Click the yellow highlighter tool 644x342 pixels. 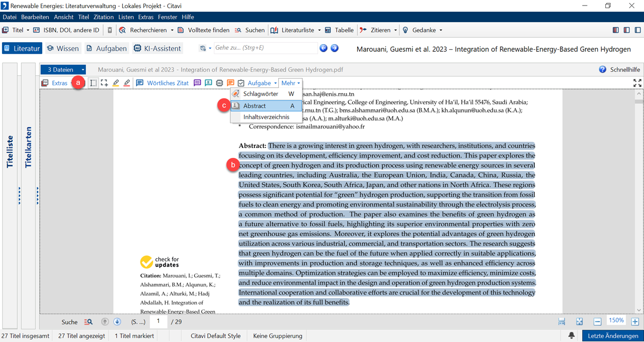[x=116, y=83]
